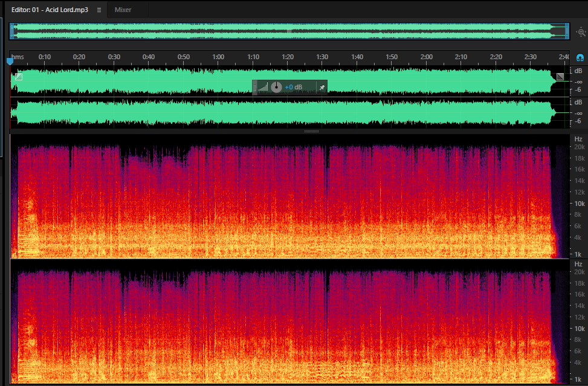The image size is (588, 386).
Task: Click the HUD volume bars icon
Action: point(263,88)
